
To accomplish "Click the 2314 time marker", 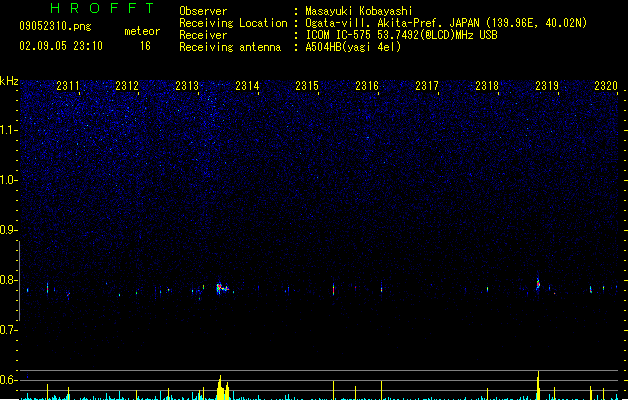I will (x=247, y=86).
